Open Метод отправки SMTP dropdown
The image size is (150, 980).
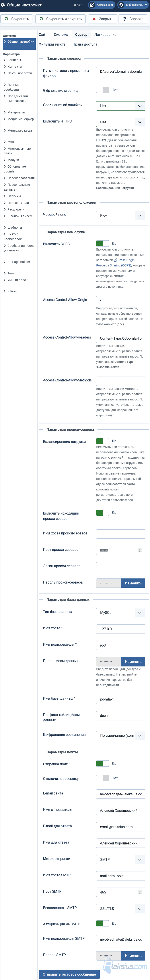click(x=121, y=859)
